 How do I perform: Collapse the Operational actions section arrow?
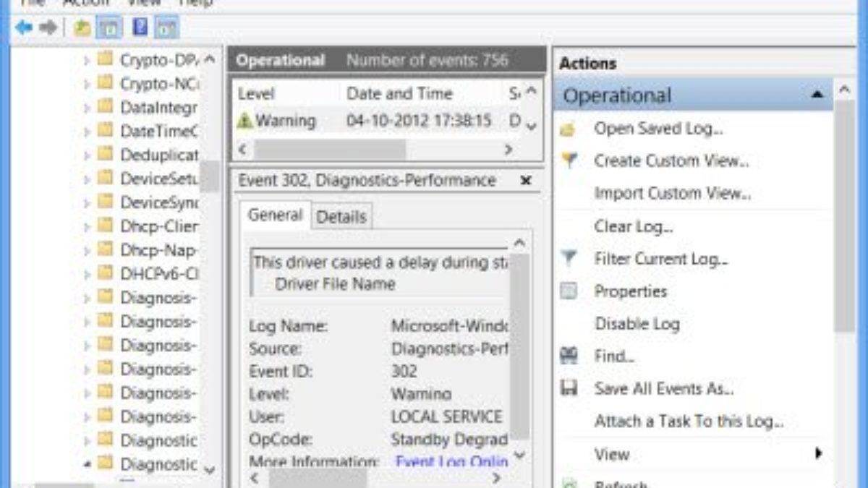[817, 95]
